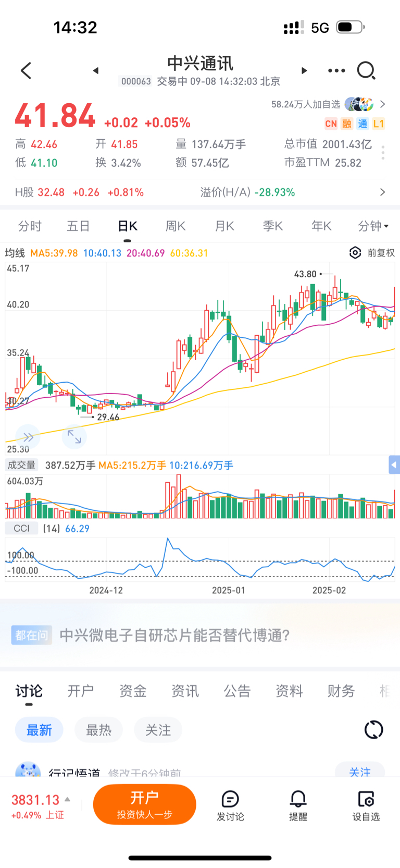Screen dimensions: 400x868
Task: Select the 讨论 section tab
Action: tap(29, 691)
